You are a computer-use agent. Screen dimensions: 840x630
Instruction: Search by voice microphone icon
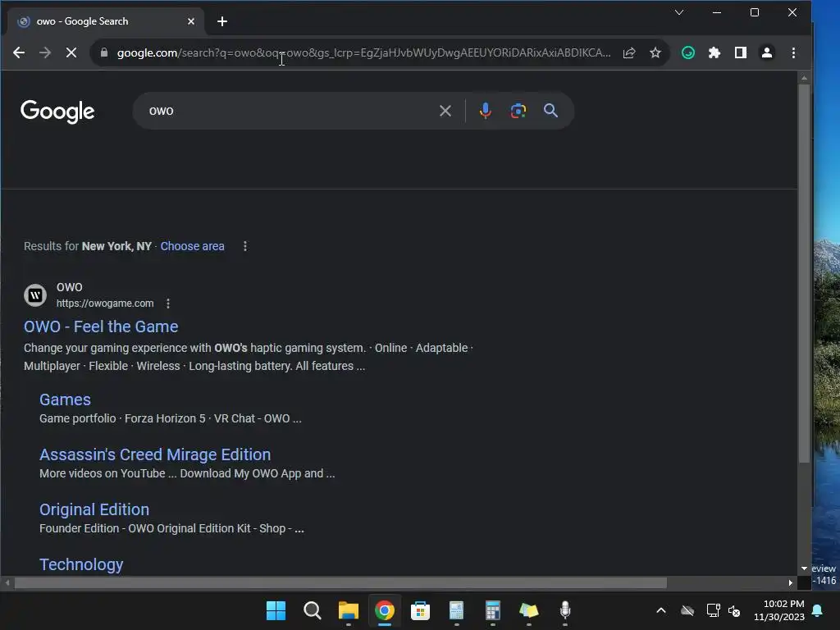point(486,111)
